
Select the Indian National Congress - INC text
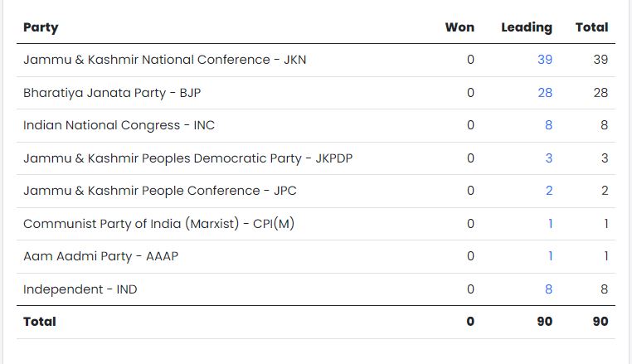[x=119, y=125]
